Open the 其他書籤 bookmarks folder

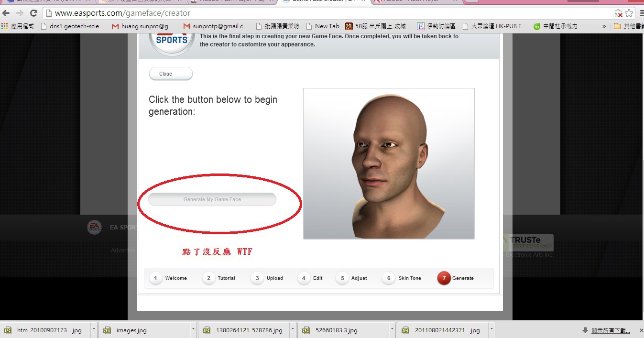[x=628, y=26]
